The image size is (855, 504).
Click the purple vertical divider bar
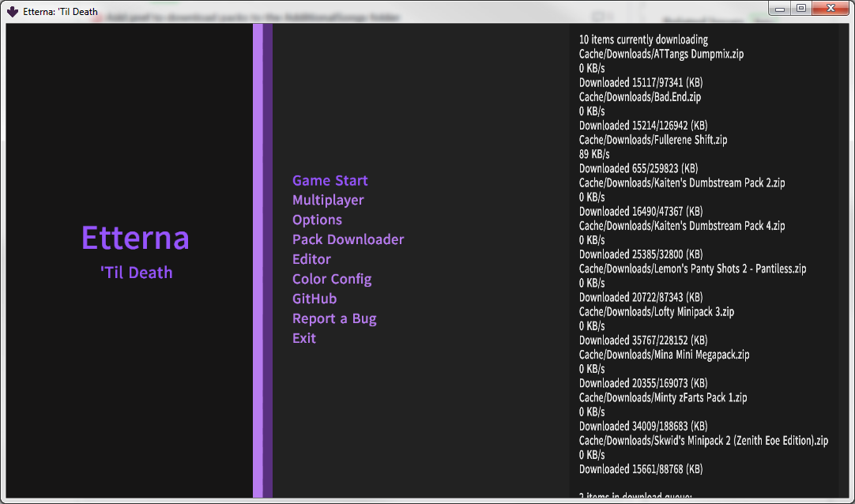click(x=262, y=261)
